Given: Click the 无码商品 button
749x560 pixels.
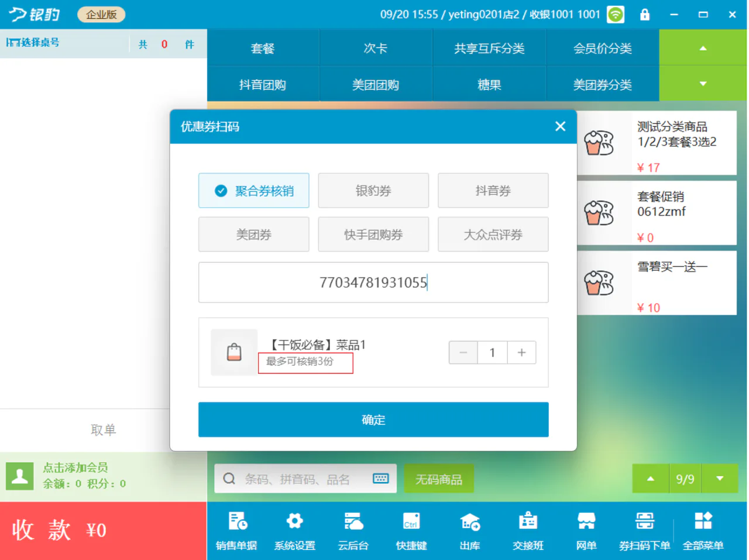Looking at the screenshot, I should click(439, 479).
